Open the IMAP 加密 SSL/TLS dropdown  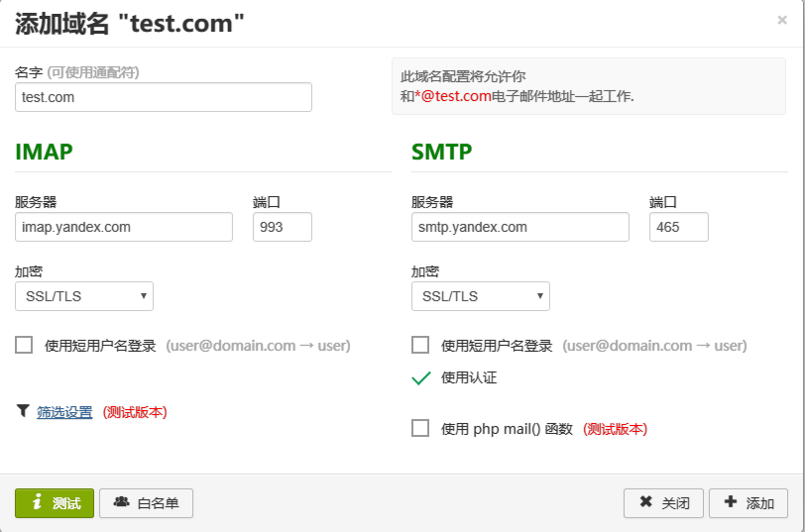point(84,296)
